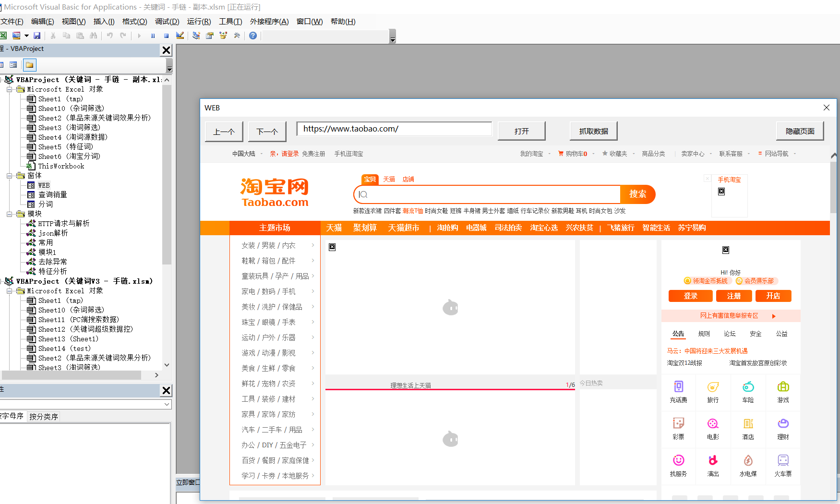The width and height of the screenshot is (840, 504).
Task: Select the 店铺 search tab
Action: click(x=408, y=180)
